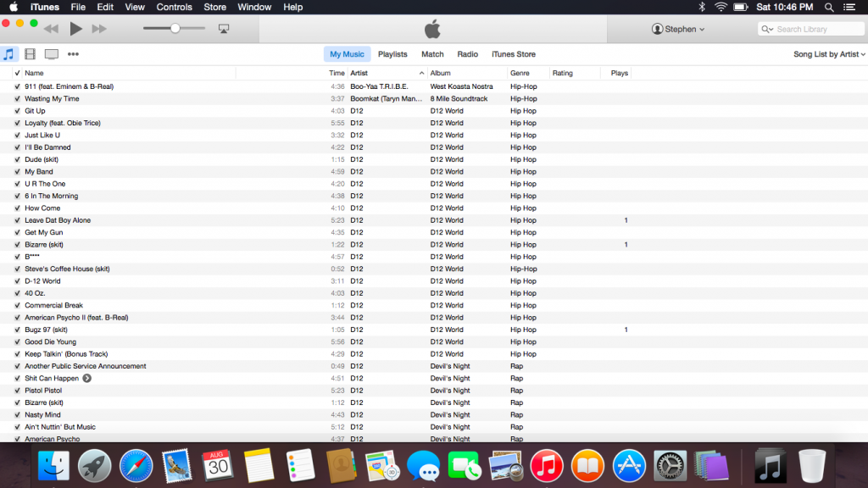The image size is (868, 488).
Task: Uncheck the song Wasting My Time
Action: 17,98
